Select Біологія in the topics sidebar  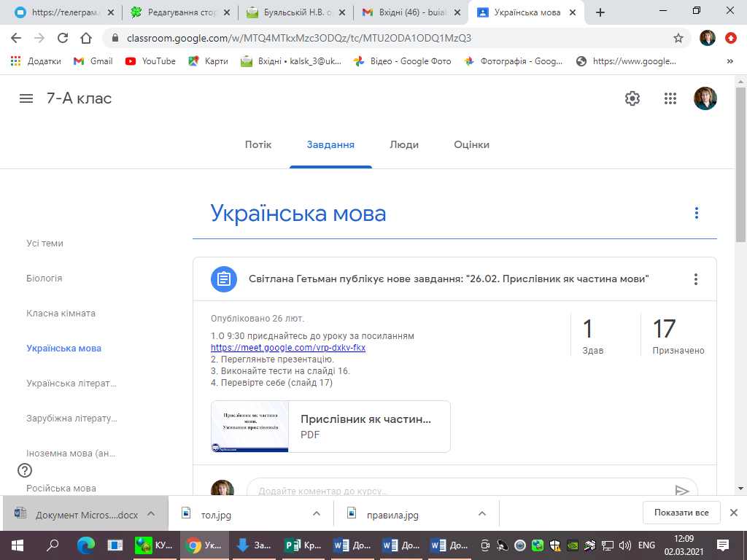click(x=44, y=279)
